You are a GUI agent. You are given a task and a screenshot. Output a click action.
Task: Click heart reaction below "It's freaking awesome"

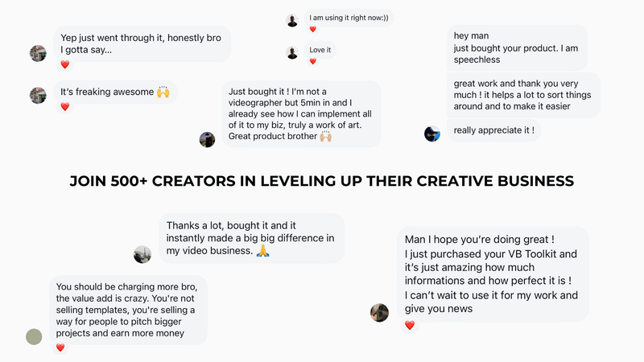point(65,107)
